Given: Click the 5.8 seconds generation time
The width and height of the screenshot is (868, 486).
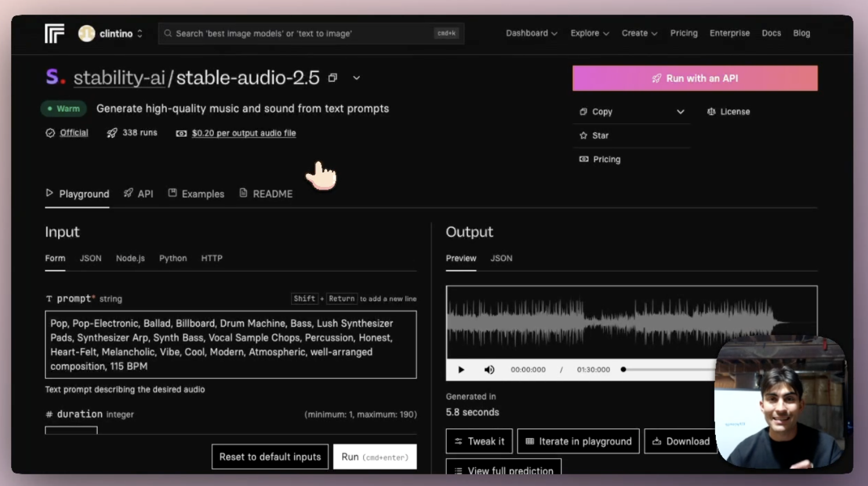Looking at the screenshot, I should (472, 412).
